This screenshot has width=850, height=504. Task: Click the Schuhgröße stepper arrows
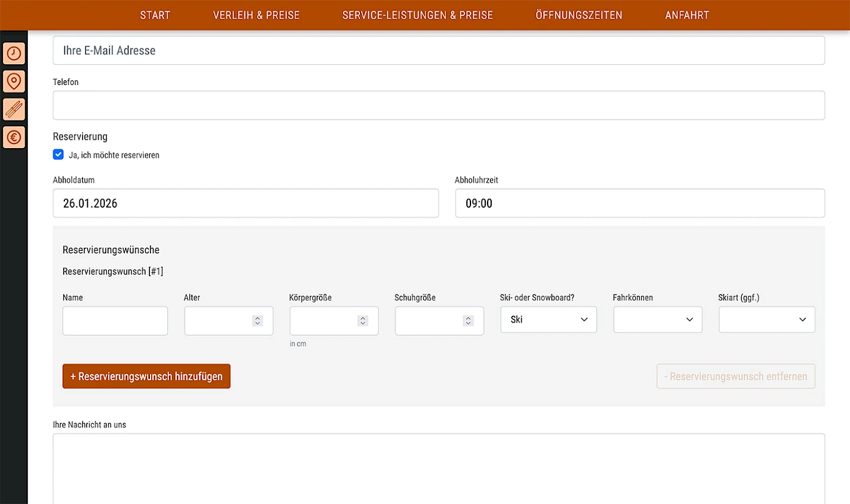468,320
